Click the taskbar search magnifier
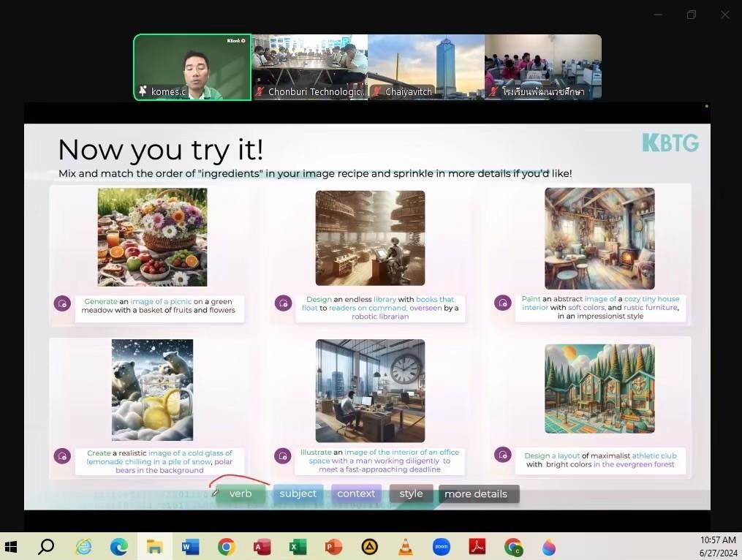This screenshot has height=560, width=742. pyautogui.click(x=46, y=547)
